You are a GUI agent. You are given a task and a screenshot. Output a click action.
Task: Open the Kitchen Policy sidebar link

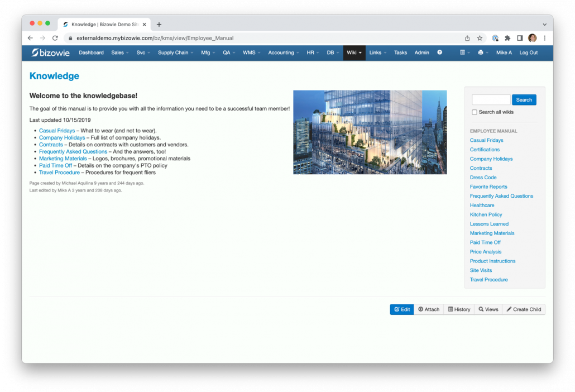tap(486, 214)
